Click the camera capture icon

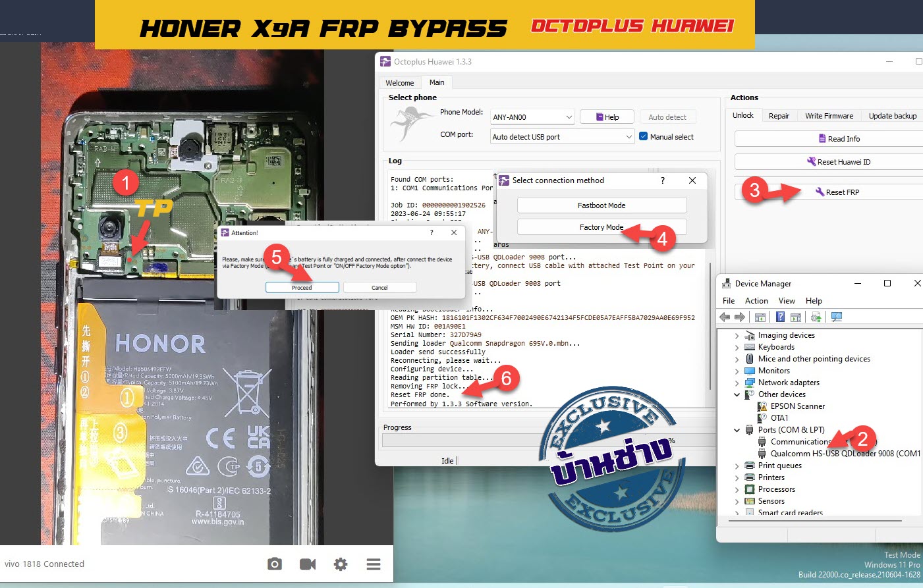[275, 564]
